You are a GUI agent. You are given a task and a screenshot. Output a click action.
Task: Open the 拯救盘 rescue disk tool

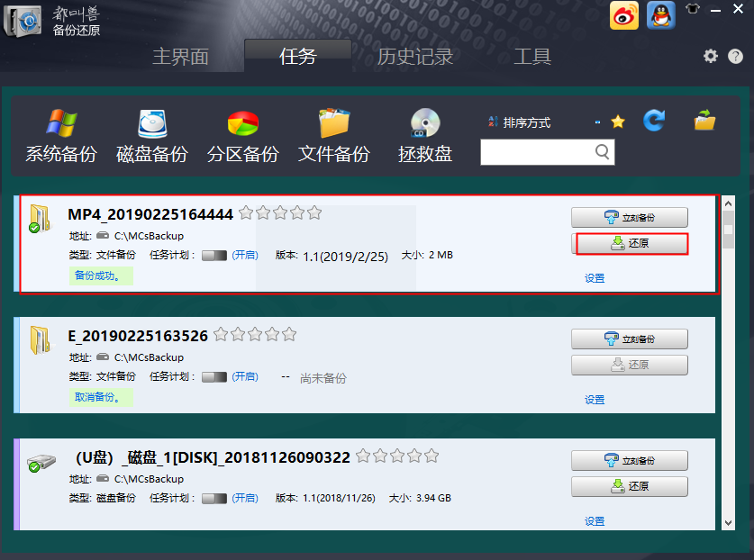424,136
